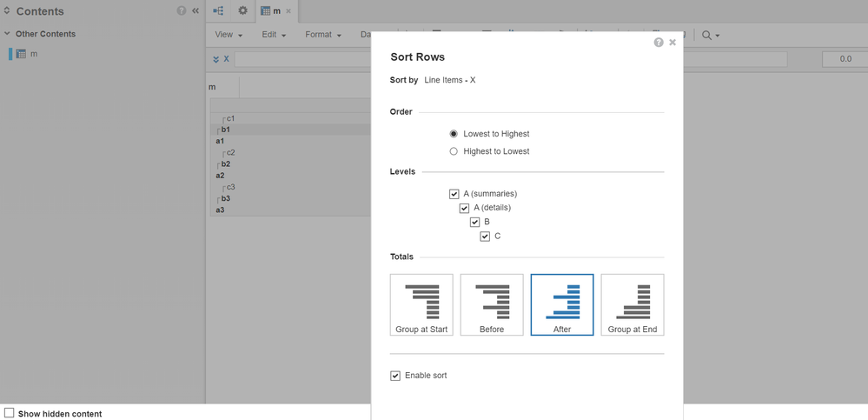Viewport: 868px width, 420px height.
Task: Choose Group at End totals option
Action: (x=632, y=305)
